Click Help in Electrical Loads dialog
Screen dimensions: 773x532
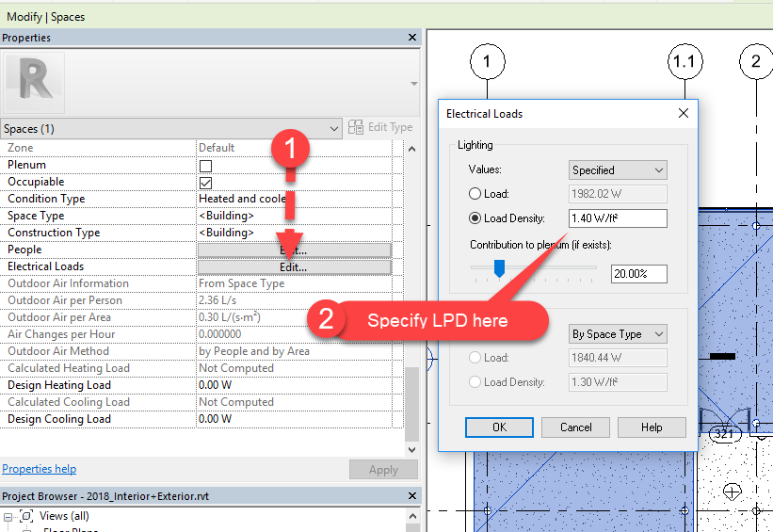[x=652, y=427]
